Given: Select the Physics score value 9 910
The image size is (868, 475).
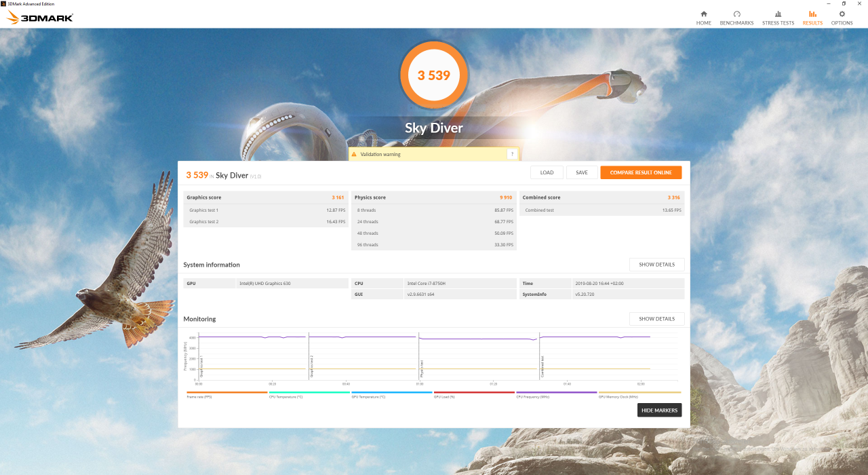Looking at the screenshot, I should pyautogui.click(x=506, y=197).
